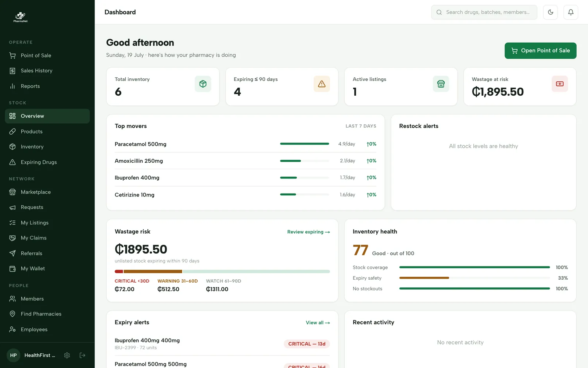588x368 pixels.
Task: Click the ₵1311.00 watch amount
Action: 217,289
